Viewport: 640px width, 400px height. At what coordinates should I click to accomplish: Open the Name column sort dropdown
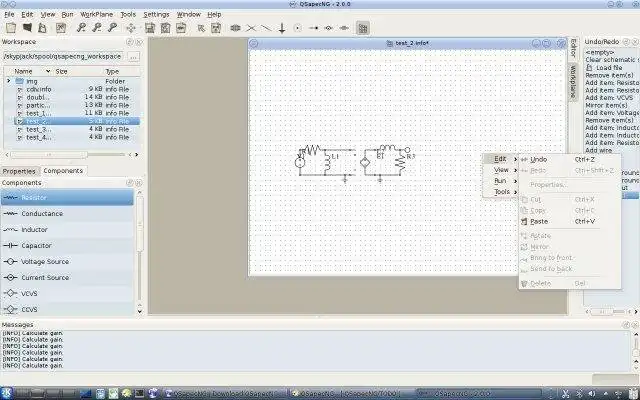point(48,71)
